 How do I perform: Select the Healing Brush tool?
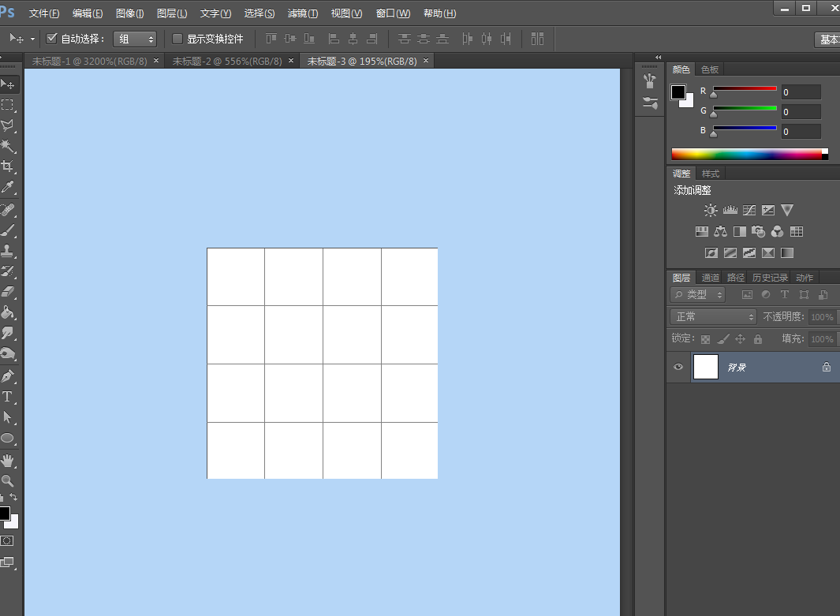point(8,210)
